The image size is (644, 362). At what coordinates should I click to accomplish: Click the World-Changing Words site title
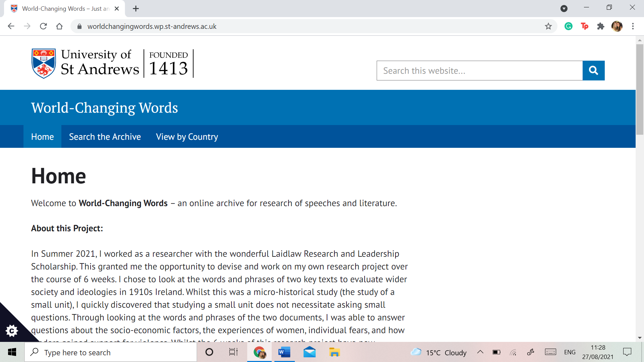click(x=104, y=108)
